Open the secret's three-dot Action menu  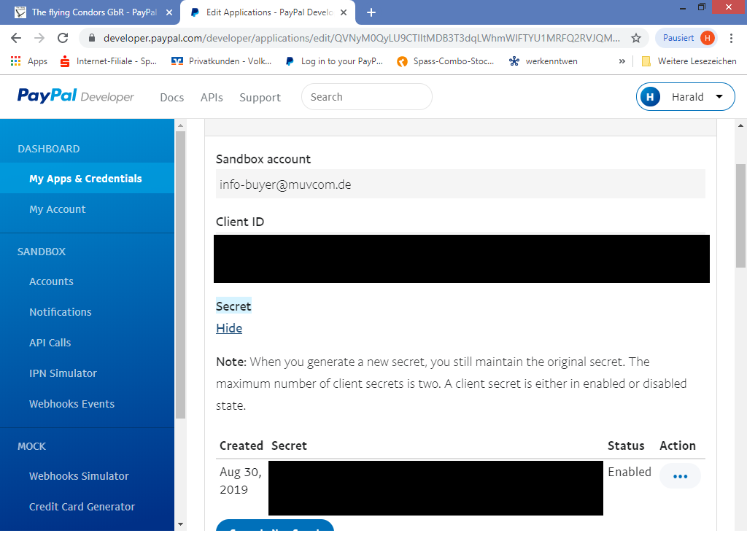(x=680, y=476)
